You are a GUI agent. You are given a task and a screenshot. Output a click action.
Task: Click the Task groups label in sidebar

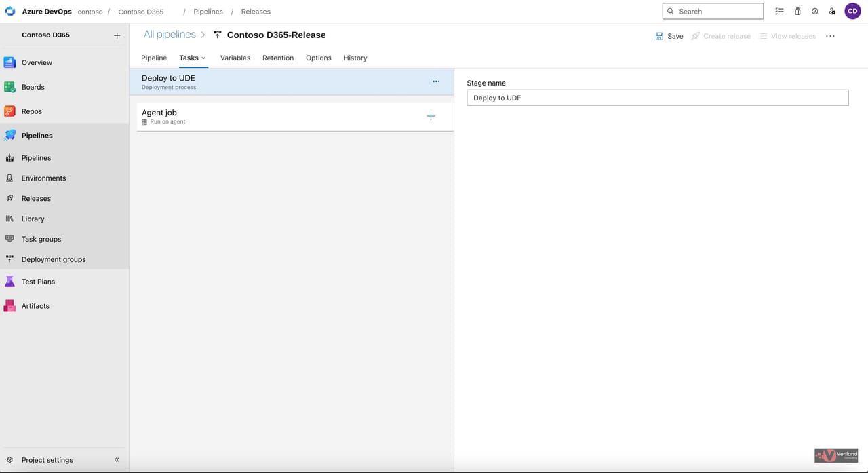[x=41, y=239]
